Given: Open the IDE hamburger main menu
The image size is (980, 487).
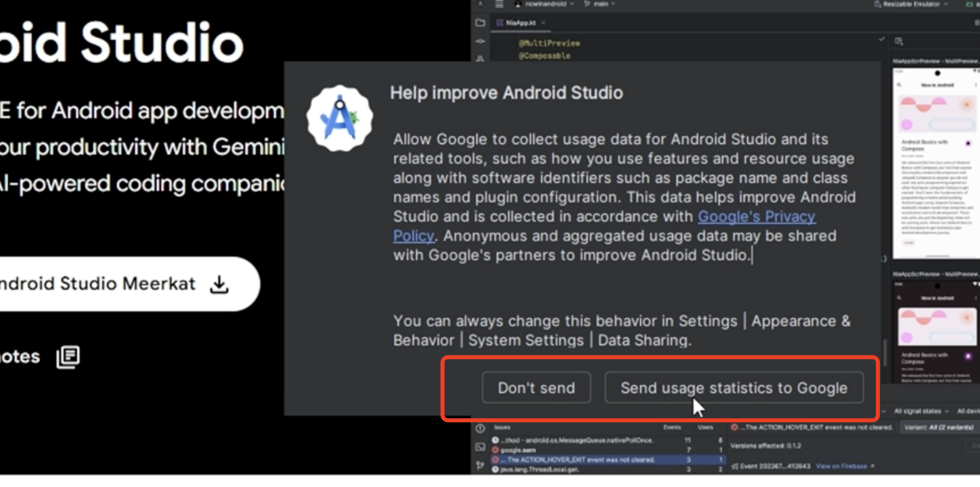Looking at the screenshot, I should coord(499,4).
